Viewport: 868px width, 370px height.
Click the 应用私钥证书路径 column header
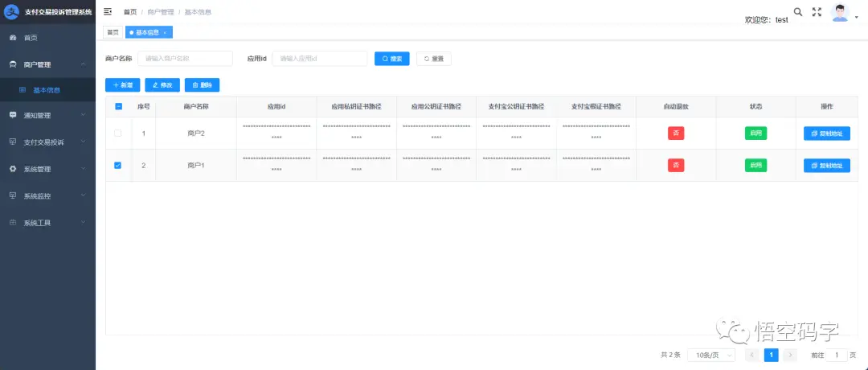point(357,106)
